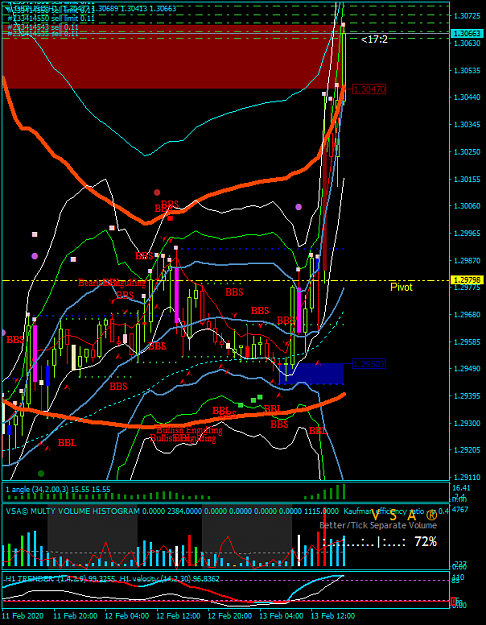Click the 11 Feb 20:00 time axis label
Image resolution: width=486 pixels, height=625 pixels.
pos(75,615)
